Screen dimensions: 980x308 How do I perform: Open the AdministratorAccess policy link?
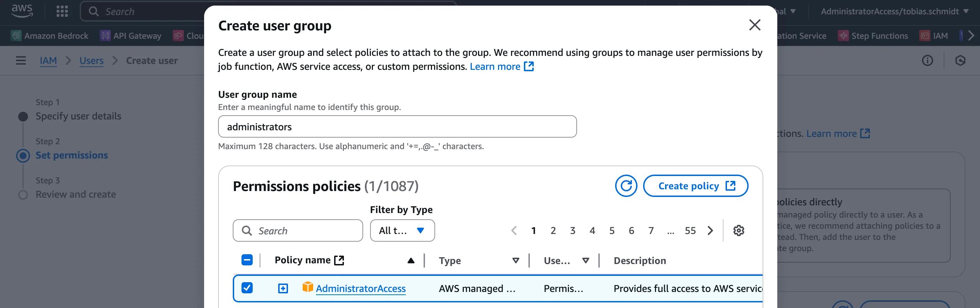pos(361,288)
